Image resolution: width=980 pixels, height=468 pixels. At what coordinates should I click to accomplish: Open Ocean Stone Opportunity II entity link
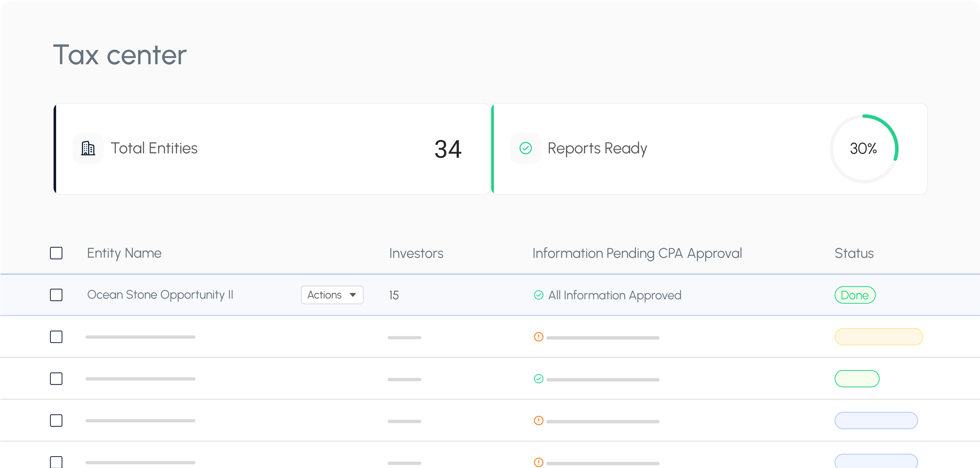(x=160, y=295)
